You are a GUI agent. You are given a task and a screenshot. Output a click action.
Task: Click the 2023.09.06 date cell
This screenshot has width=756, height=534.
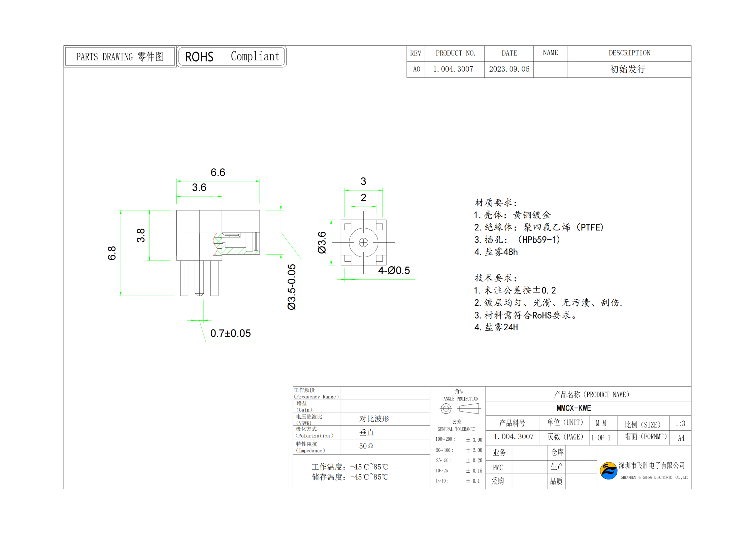509,69
